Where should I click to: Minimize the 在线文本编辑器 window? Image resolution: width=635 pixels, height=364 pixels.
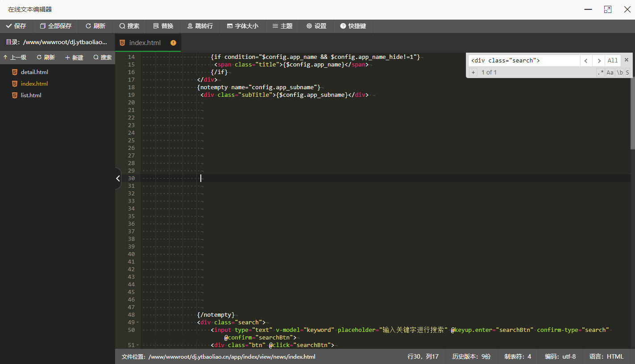coord(589,9)
